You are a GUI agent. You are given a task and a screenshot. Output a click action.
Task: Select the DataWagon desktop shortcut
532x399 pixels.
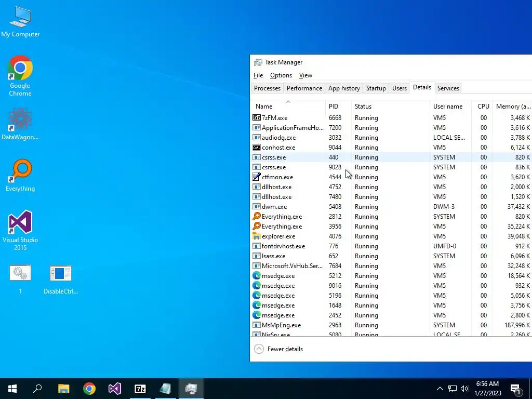tap(20, 124)
